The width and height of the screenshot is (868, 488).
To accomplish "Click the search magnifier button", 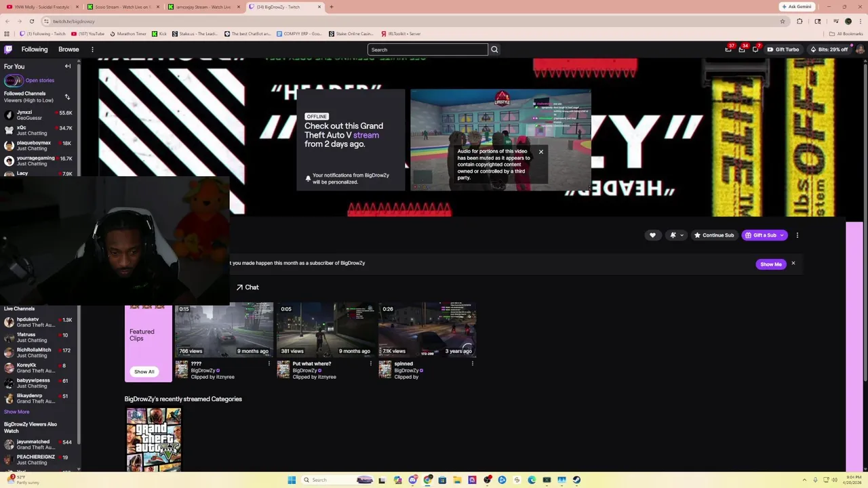I will point(494,49).
